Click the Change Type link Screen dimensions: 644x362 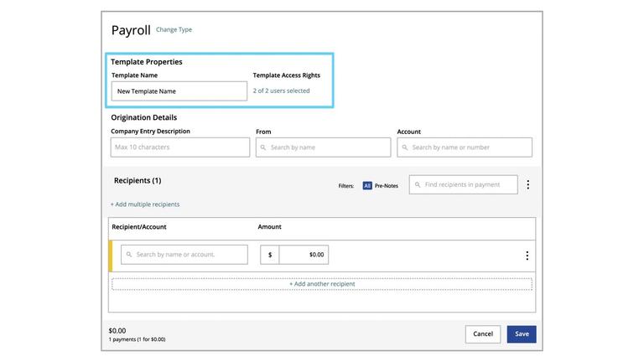(174, 29)
